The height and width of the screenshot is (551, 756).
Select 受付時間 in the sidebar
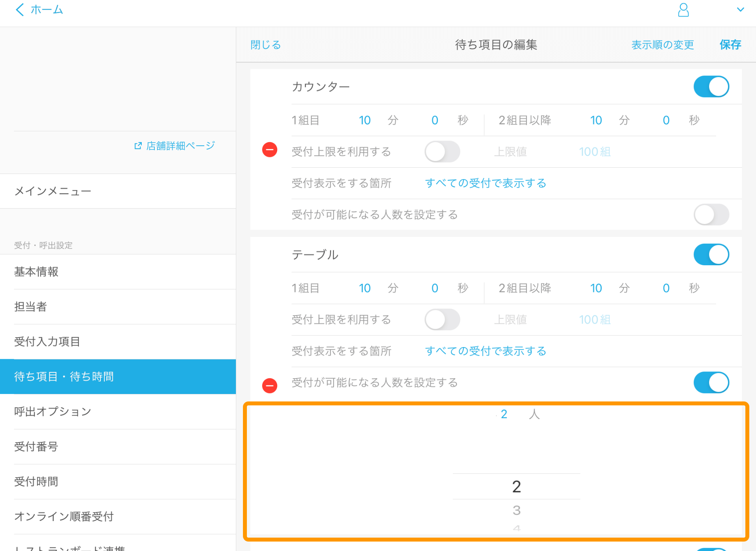point(118,482)
